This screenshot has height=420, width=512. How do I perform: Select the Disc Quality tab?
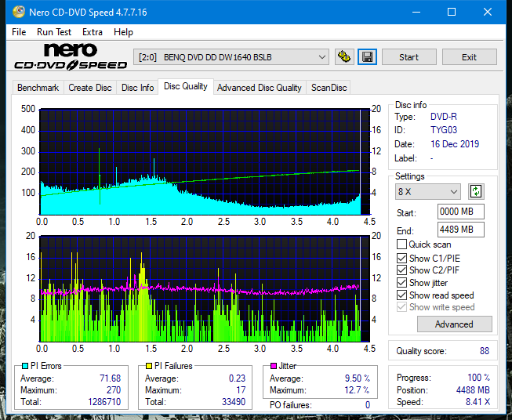(x=186, y=86)
